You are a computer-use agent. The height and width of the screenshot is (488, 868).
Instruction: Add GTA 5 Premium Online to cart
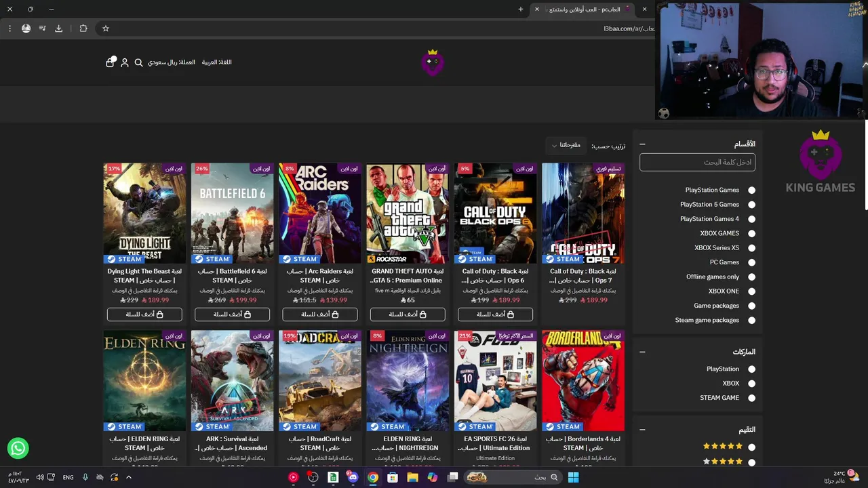click(408, 314)
